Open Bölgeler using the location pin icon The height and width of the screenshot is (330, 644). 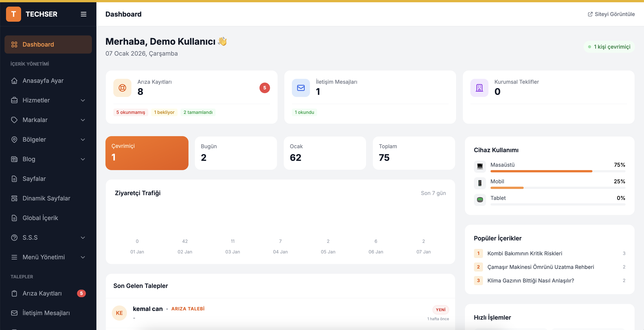(14, 140)
